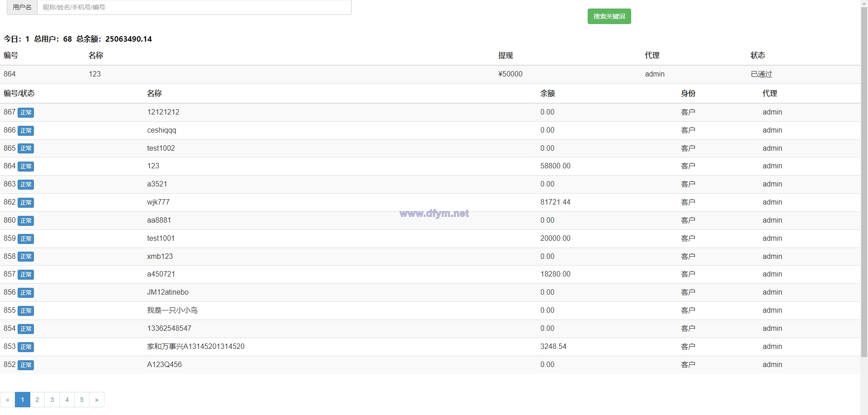Click admin agent in the withdrawal row

(x=655, y=74)
